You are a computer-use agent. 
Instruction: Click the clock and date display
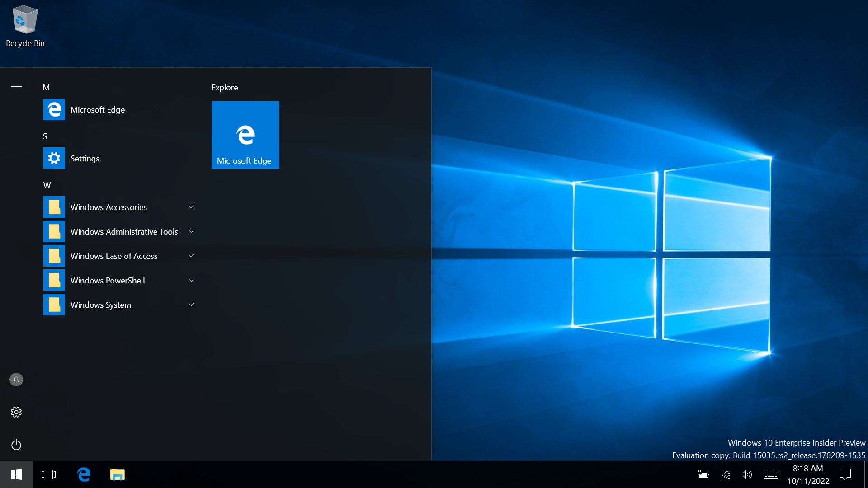point(808,474)
